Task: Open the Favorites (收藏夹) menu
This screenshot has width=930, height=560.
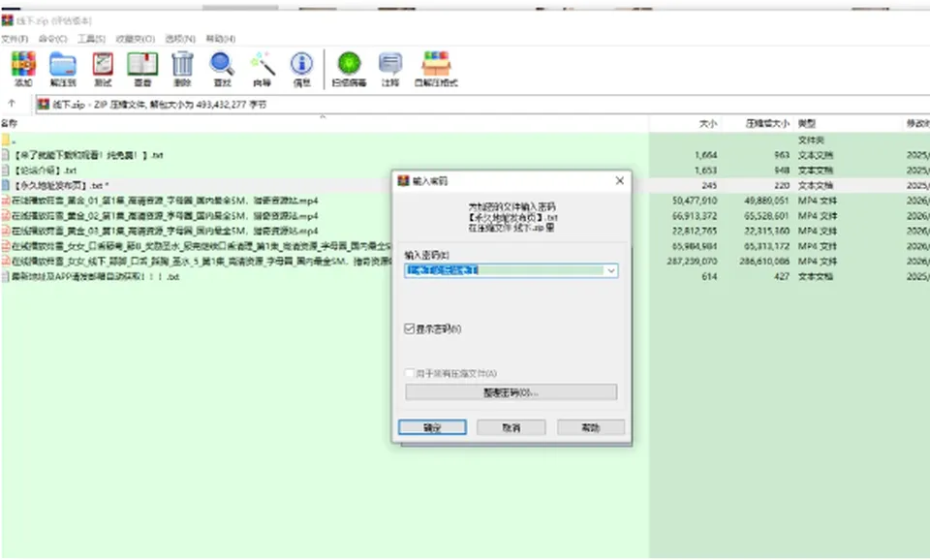Action: [136, 39]
